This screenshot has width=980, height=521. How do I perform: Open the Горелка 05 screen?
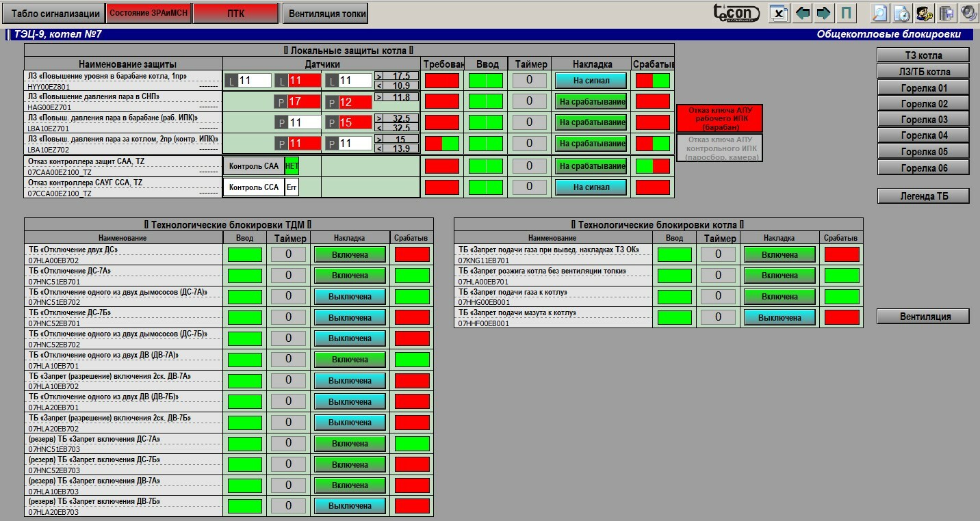click(x=923, y=152)
